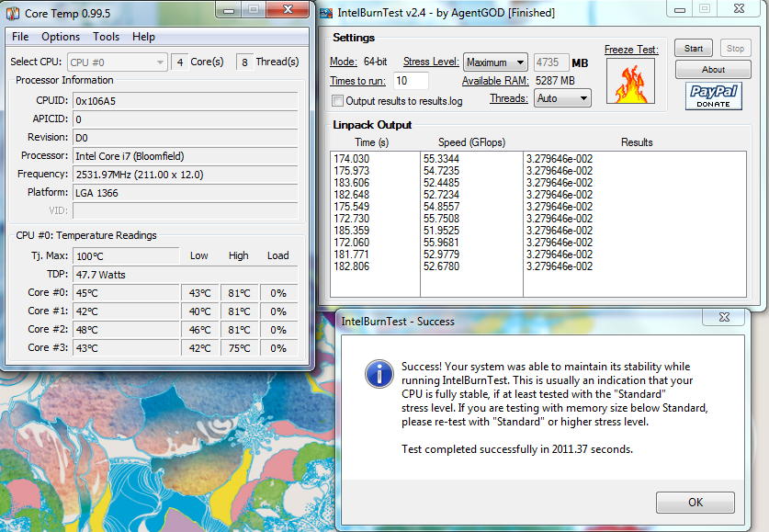Viewport: 769px width, 532px height.
Task: Click the APICID field showing 0
Action: click(x=186, y=119)
